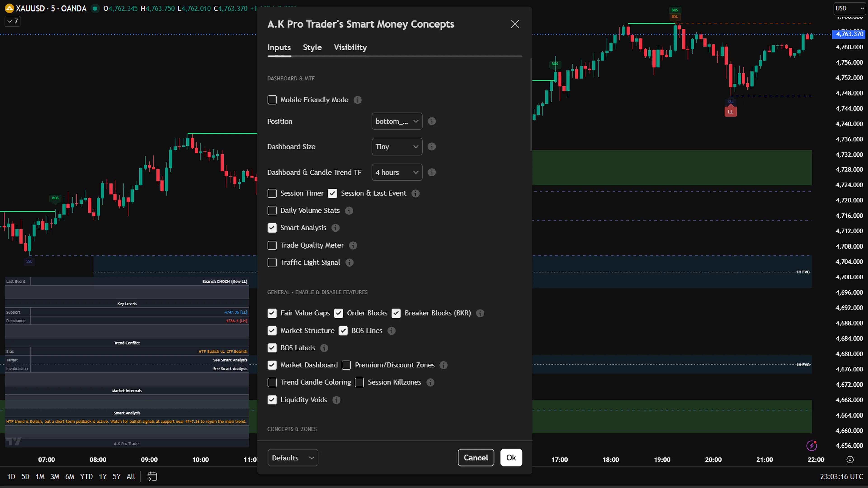Open the Defaults dropdown
This screenshot has width=868, height=488.
pos(292,457)
